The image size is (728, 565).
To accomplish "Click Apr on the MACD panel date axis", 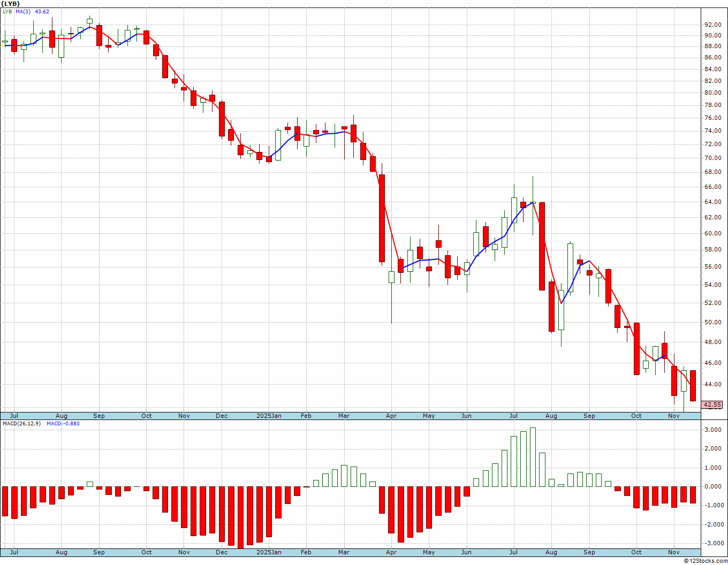I will click(391, 552).
